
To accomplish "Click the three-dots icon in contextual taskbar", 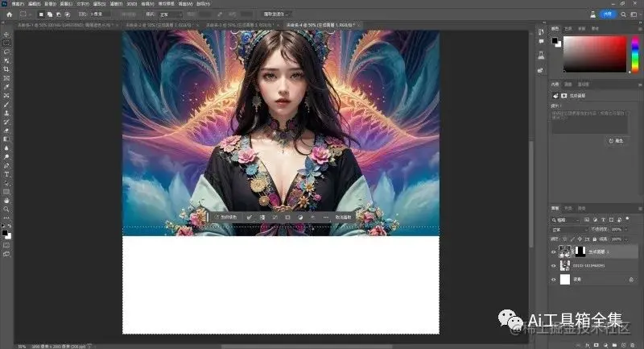I will point(326,217).
